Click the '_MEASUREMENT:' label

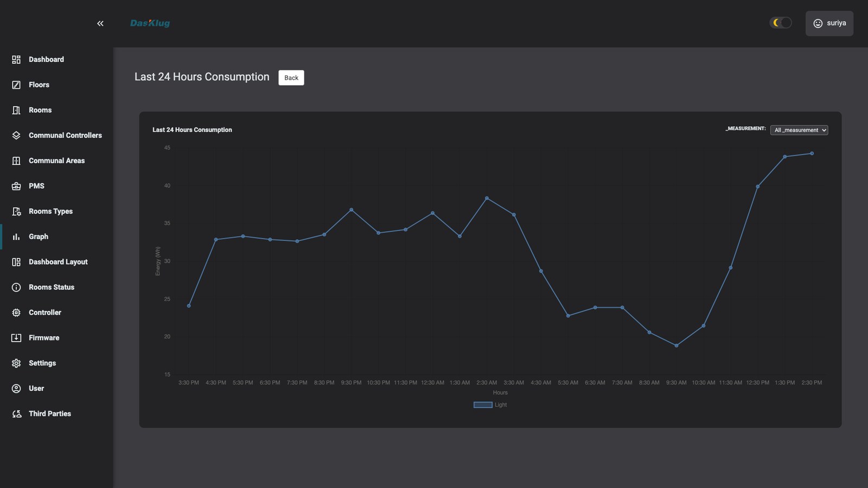(745, 129)
